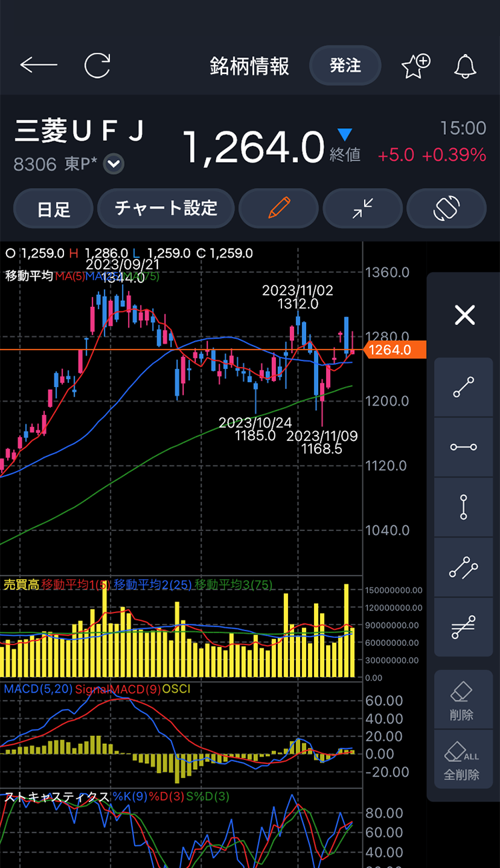This screenshot has height=868, width=500.
Task: Select the channel line tool
Action: pyautogui.click(x=463, y=567)
